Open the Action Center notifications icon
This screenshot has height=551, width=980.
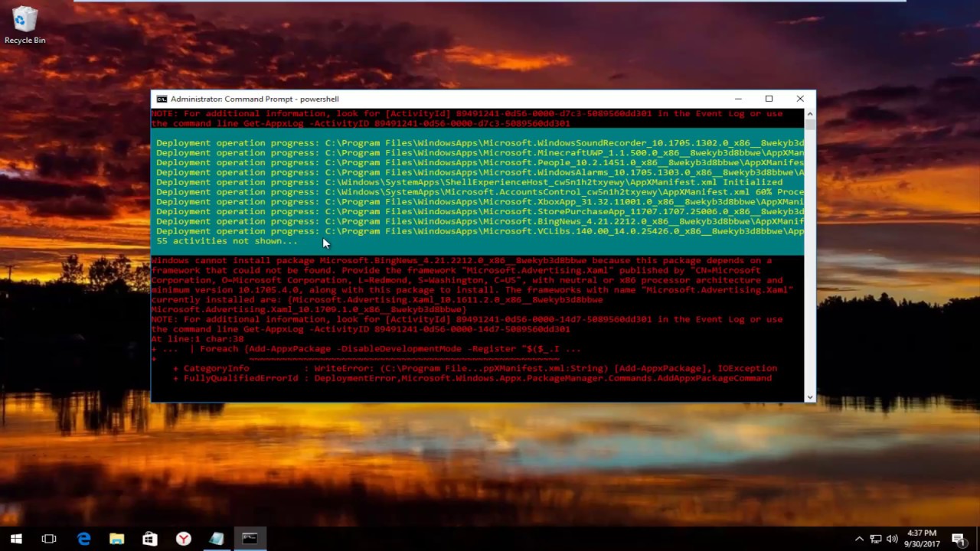[x=958, y=539]
